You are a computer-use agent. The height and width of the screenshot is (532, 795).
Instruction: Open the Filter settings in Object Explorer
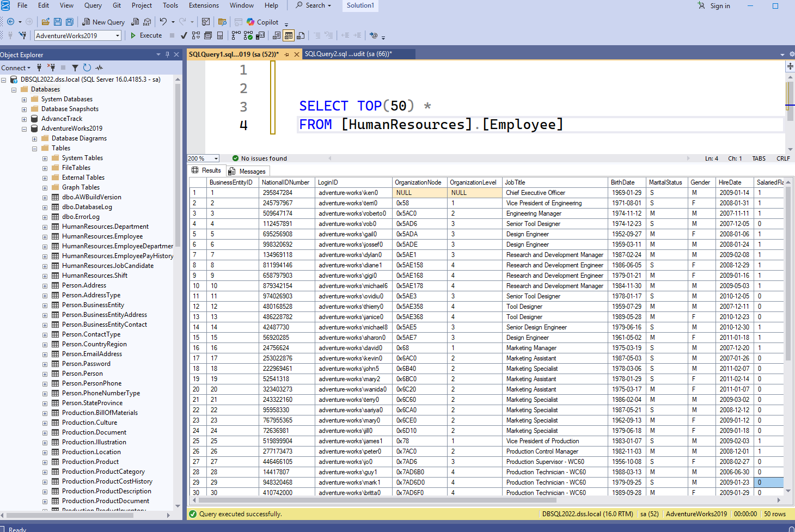coord(75,68)
